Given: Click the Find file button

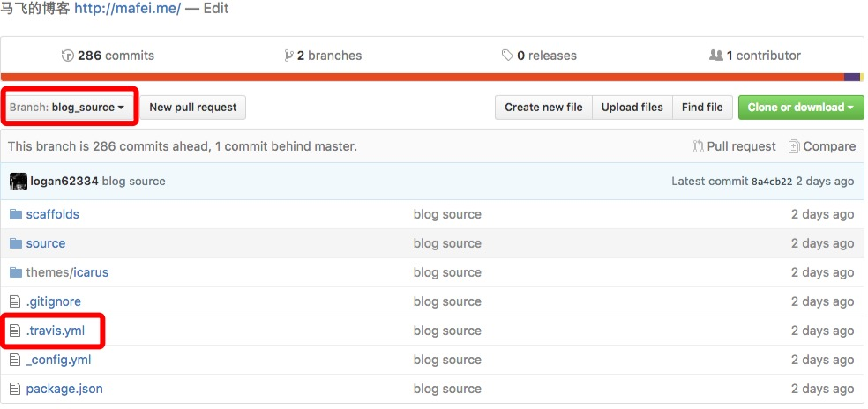Looking at the screenshot, I should [x=702, y=108].
